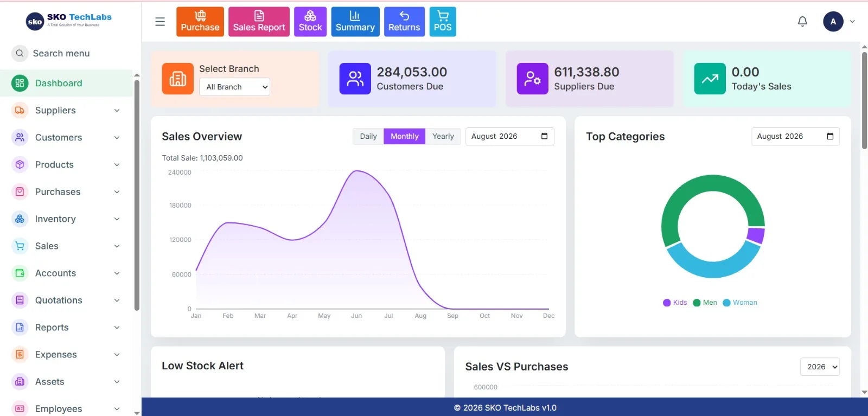Screen dimensions: 868x416
Task: Click the Accounts wallet icon
Action: click(20, 273)
